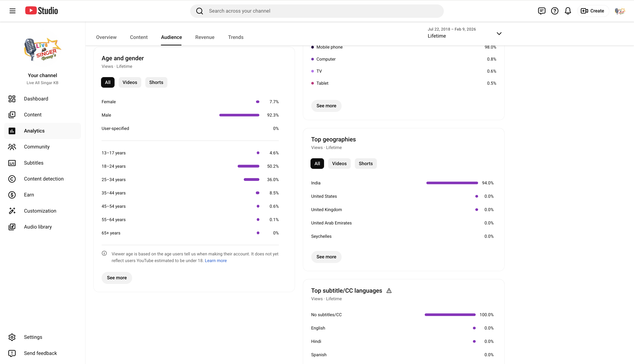This screenshot has width=634, height=364.
Task: Switch to the Revenue tab
Action: [x=205, y=37]
